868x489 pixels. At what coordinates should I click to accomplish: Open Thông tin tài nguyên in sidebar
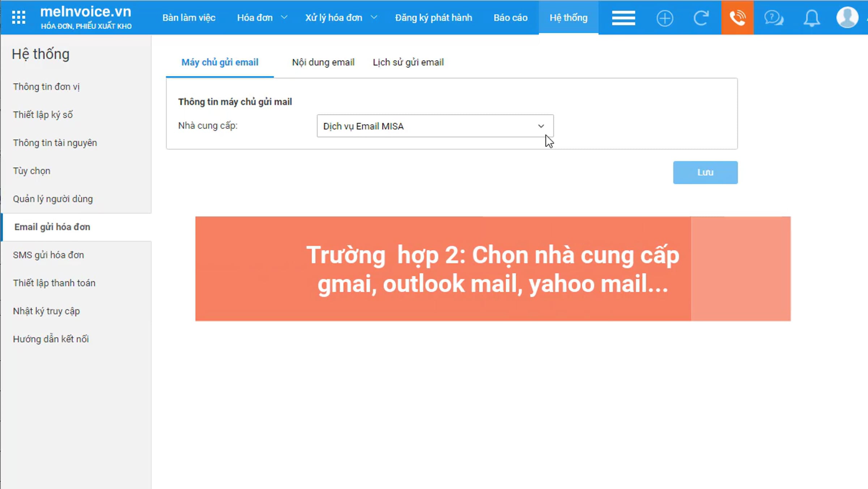(x=55, y=143)
